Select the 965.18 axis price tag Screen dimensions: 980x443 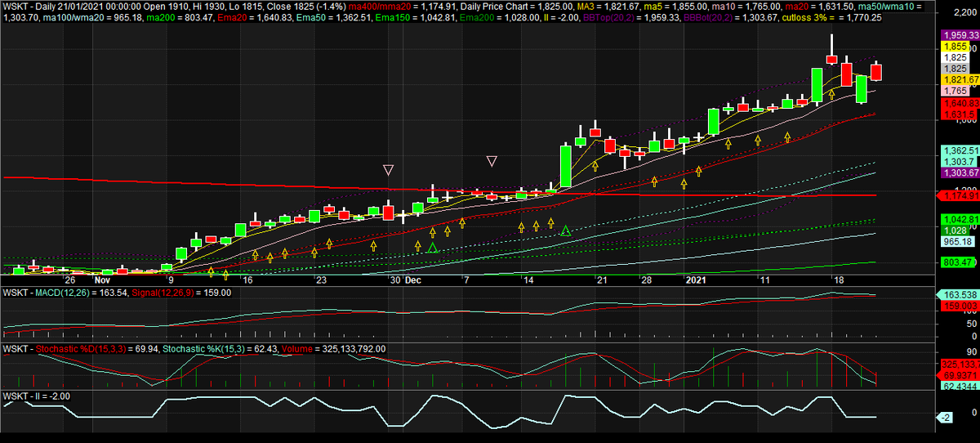click(957, 242)
